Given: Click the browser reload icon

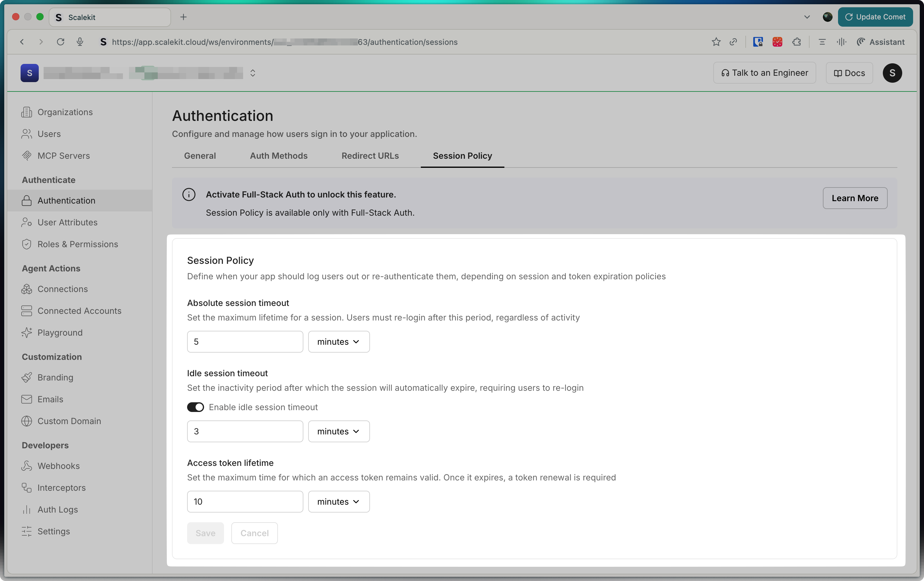Looking at the screenshot, I should point(60,42).
